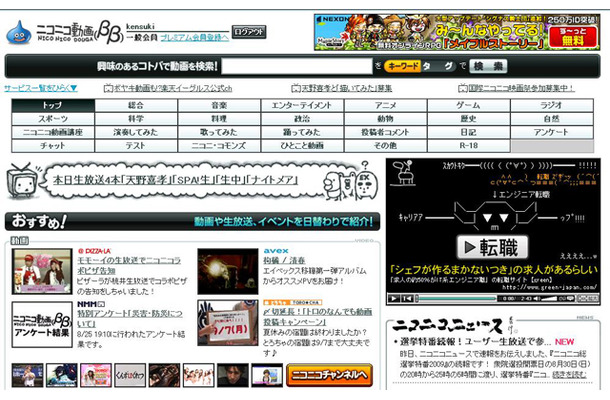This screenshot has height=400, width=610.
Task: Click the 検索 search button
Action: point(488,66)
